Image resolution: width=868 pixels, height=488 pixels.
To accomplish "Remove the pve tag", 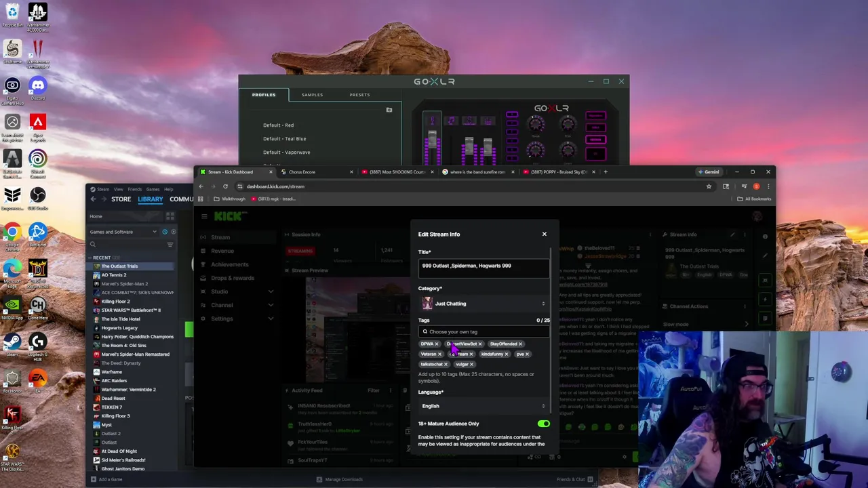I will pyautogui.click(x=527, y=354).
